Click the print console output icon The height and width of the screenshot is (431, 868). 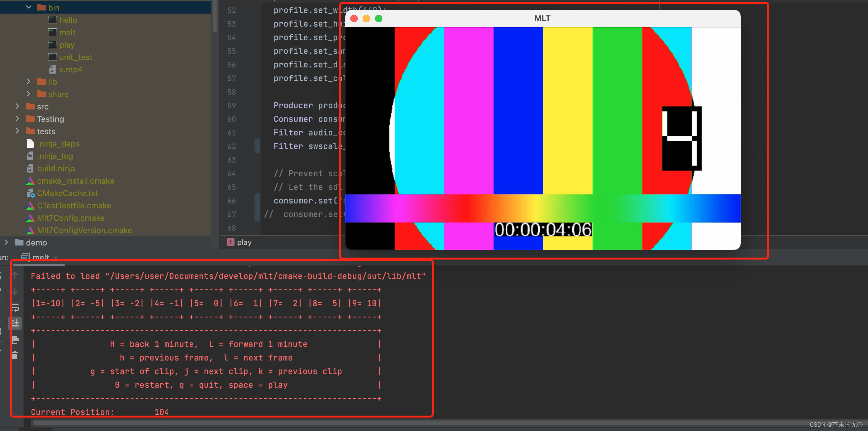tap(15, 339)
